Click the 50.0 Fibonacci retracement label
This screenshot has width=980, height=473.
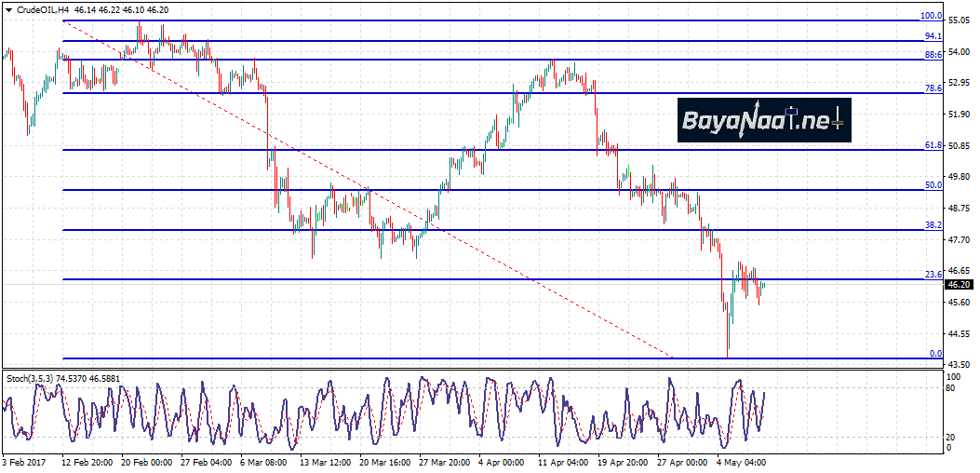coord(933,185)
